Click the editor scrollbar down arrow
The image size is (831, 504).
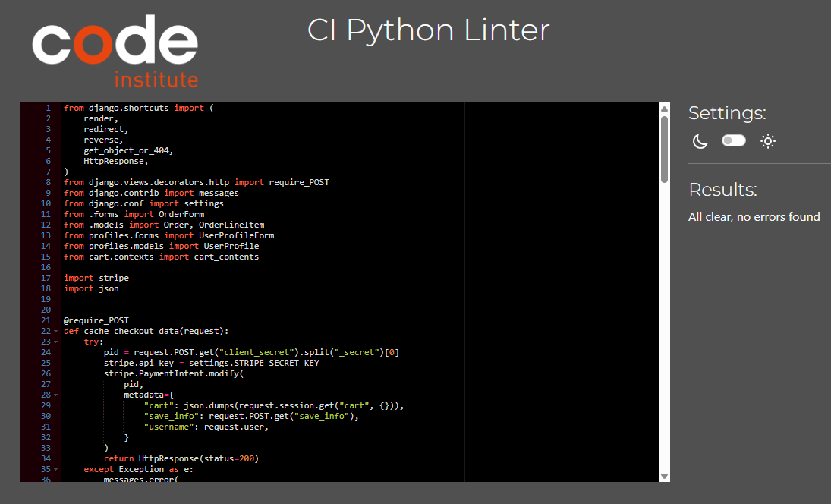pyautogui.click(x=664, y=477)
